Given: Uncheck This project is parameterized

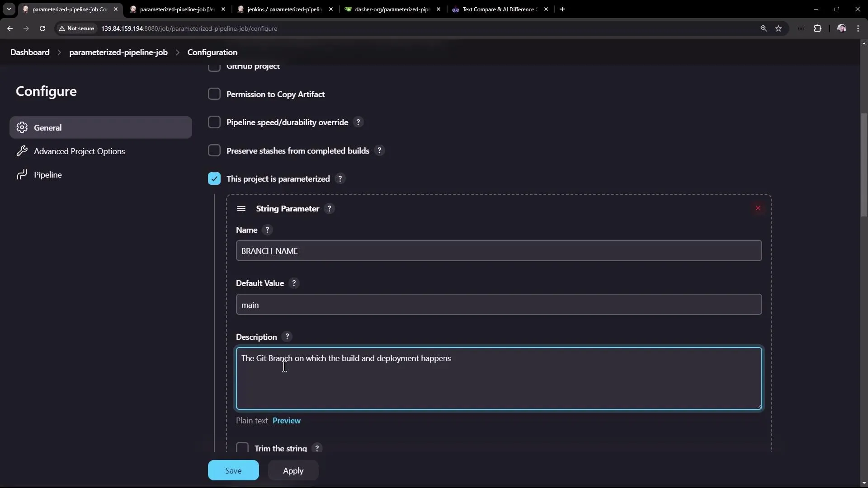Looking at the screenshot, I should (x=214, y=178).
